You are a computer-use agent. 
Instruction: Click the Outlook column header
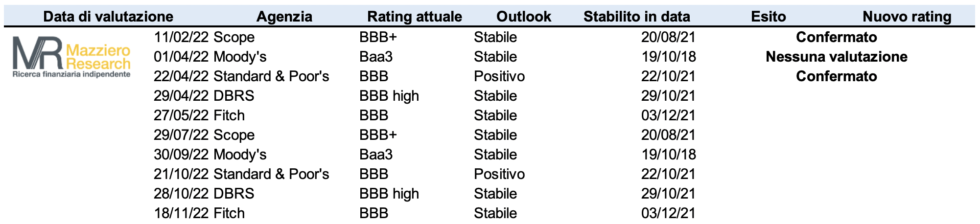pyautogui.click(x=524, y=17)
